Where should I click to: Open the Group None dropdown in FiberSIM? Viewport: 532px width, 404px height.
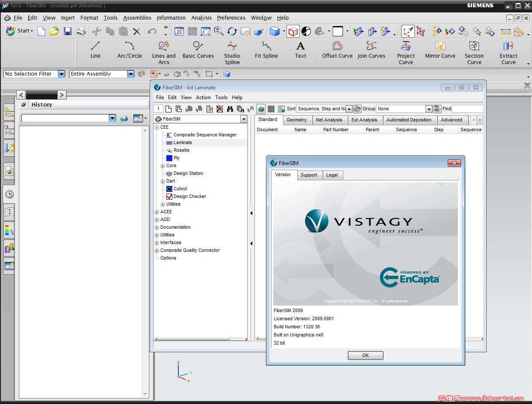click(x=429, y=109)
